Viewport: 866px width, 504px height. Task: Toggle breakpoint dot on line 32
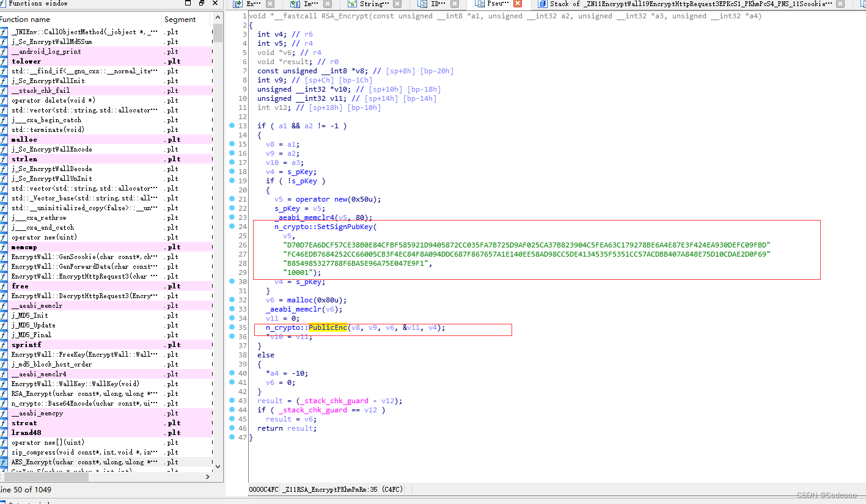(232, 300)
